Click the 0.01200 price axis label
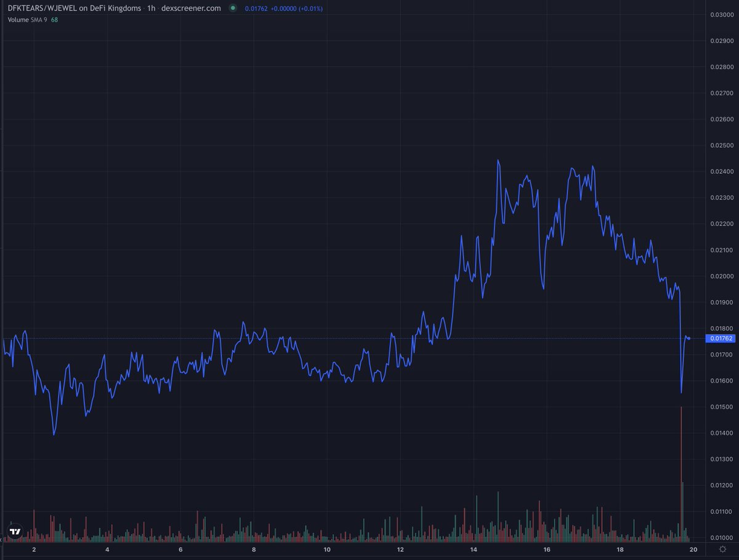Viewport: 739px width, 560px height. [x=721, y=485]
